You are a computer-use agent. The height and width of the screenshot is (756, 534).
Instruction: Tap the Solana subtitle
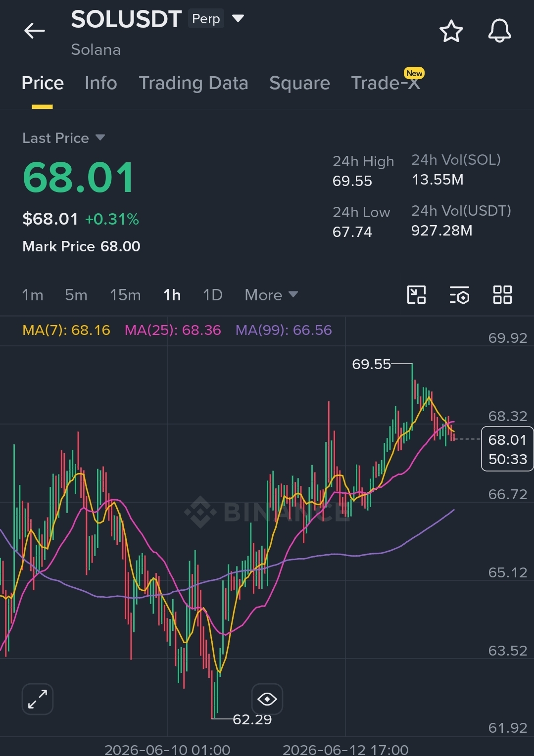tap(96, 50)
